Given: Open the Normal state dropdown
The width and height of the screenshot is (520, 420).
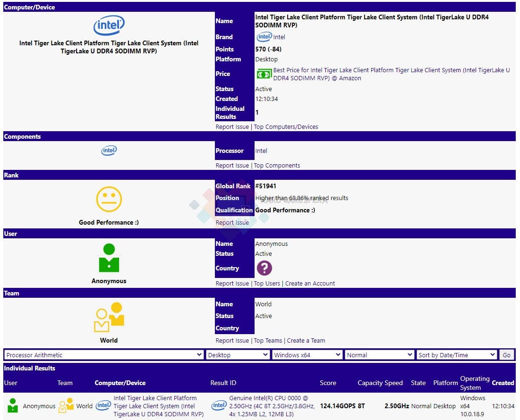Looking at the screenshot, I should (x=380, y=355).
